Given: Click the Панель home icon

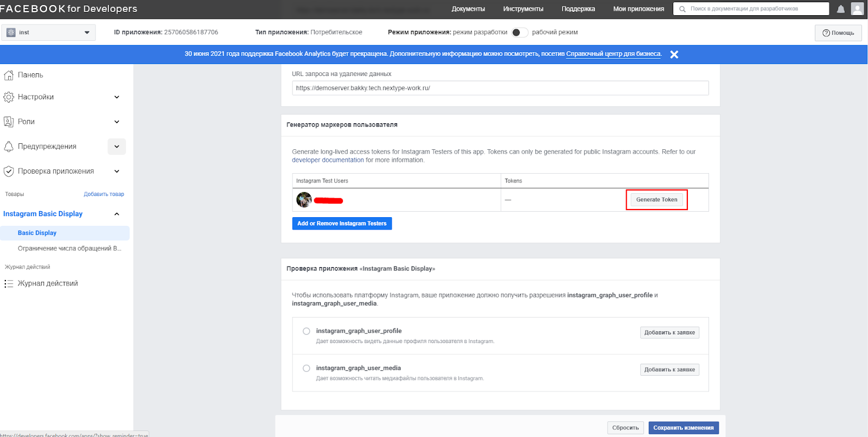Looking at the screenshot, I should click(9, 75).
